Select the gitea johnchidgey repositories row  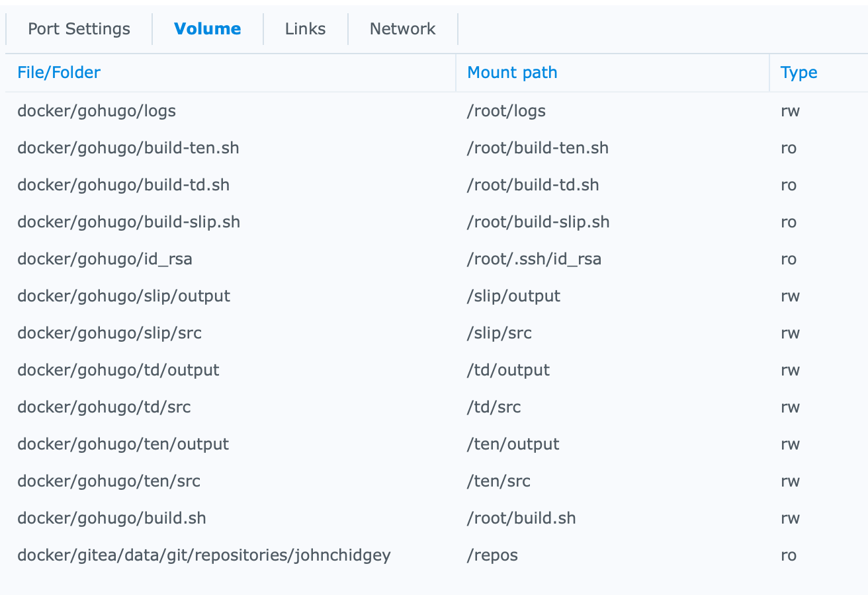(x=204, y=555)
